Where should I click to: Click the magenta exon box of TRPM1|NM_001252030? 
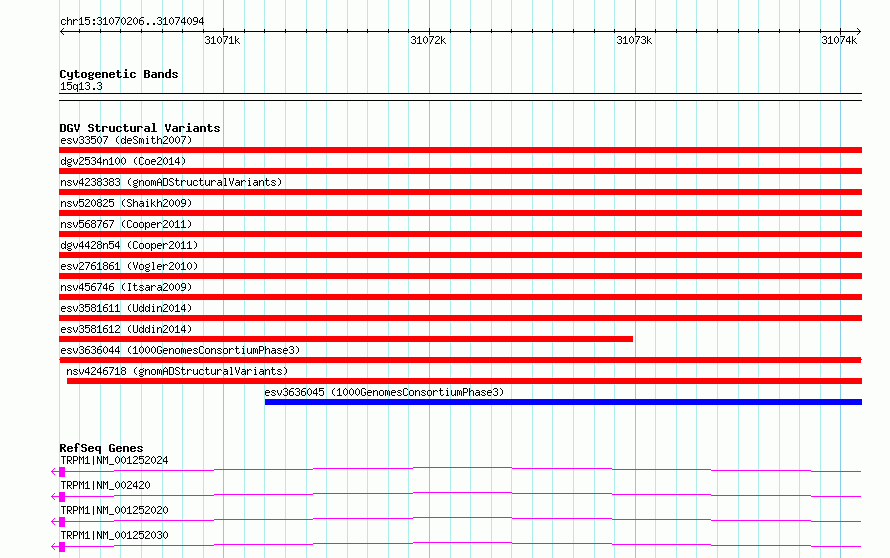coord(62,547)
